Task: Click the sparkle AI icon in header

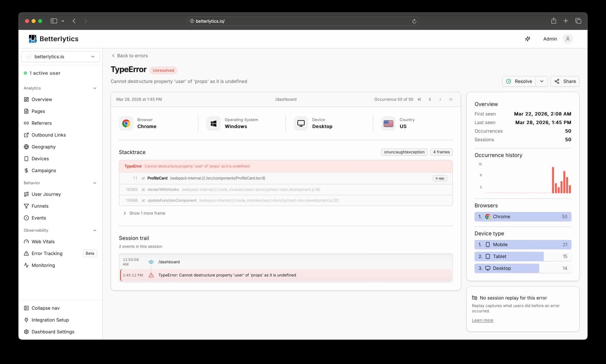Action: pos(528,39)
